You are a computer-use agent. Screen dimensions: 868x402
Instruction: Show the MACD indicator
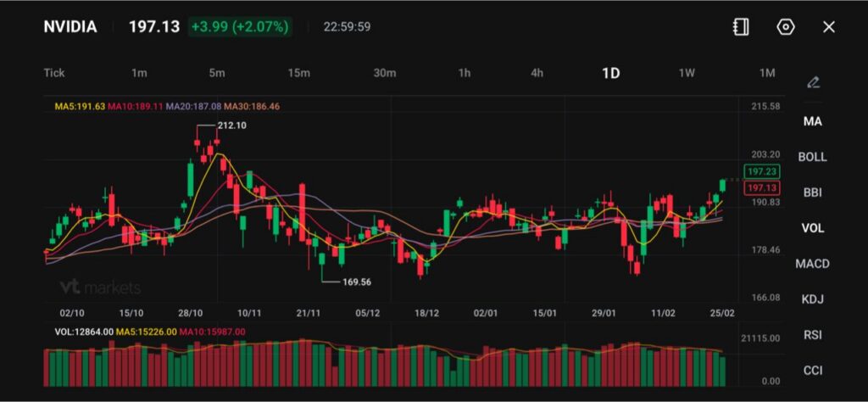[x=812, y=264]
